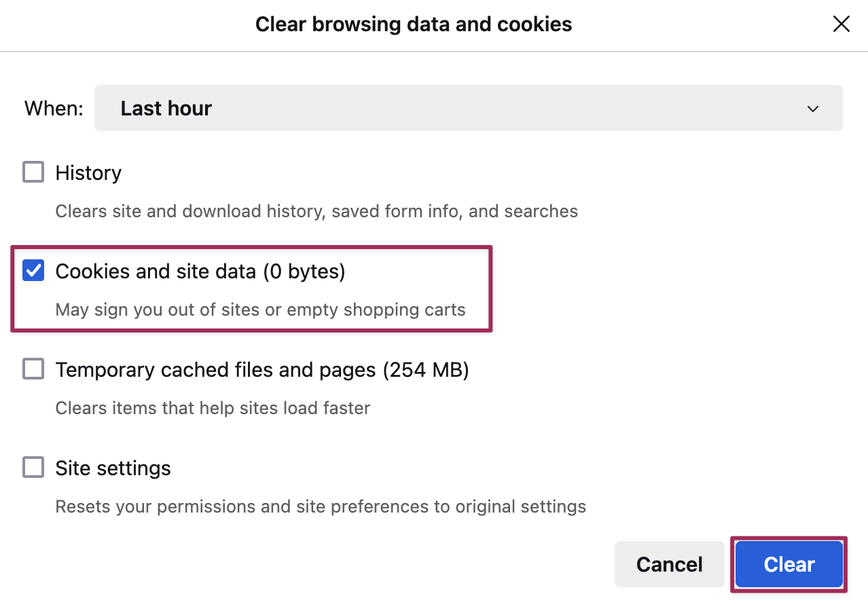The height and width of the screenshot is (611, 868).
Task: Enable the History checkbox
Action: [33, 172]
